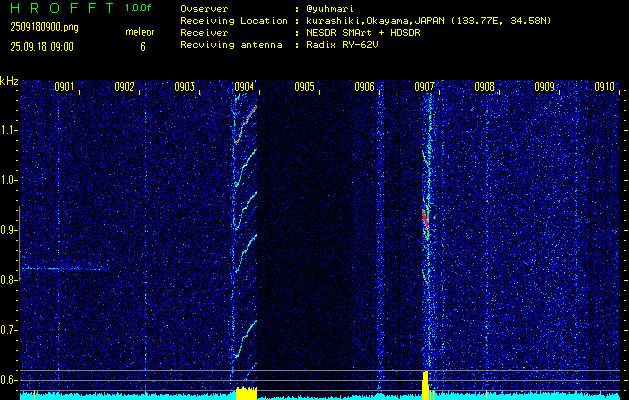Click the Ovserver label in the header

coord(204,8)
